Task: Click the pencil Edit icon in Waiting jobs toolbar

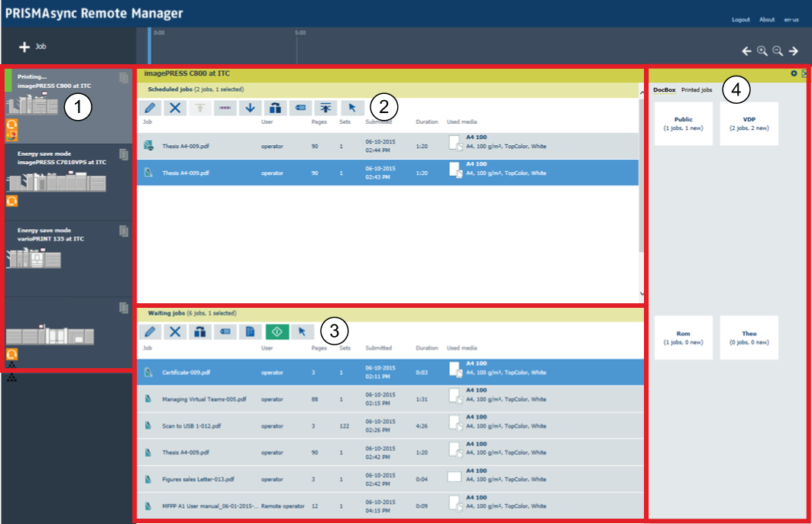Action: pyautogui.click(x=150, y=332)
